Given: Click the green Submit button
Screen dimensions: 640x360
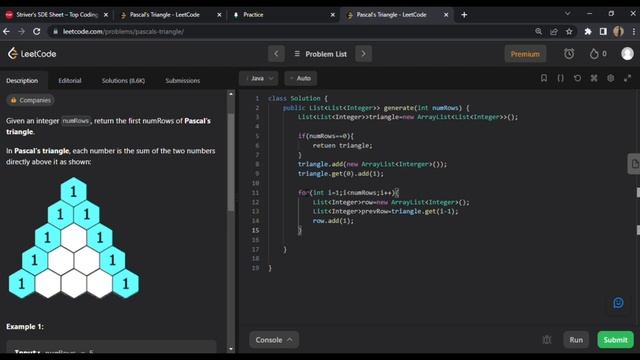Looking at the screenshot, I should click(616, 340).
